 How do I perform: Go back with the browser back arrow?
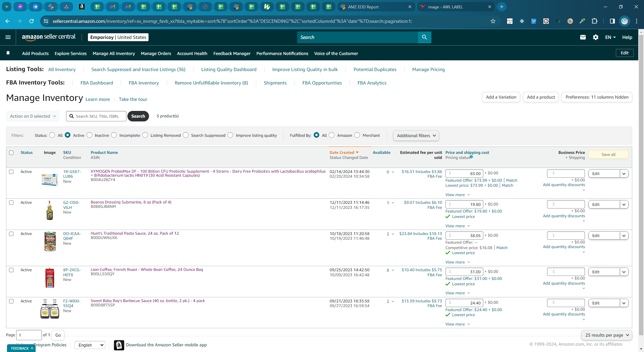[x=7, y=21]
